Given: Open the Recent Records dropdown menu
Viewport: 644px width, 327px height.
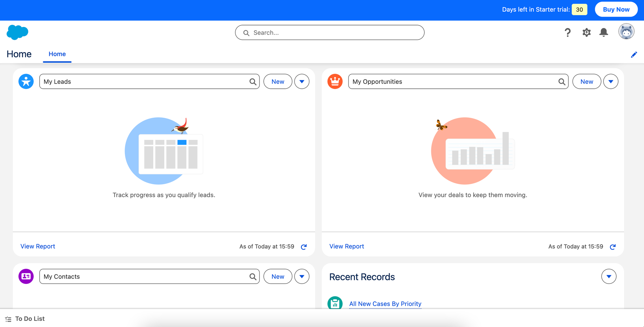Looking at the screenshot, I should pyautogui.click(x=609, y=276).
